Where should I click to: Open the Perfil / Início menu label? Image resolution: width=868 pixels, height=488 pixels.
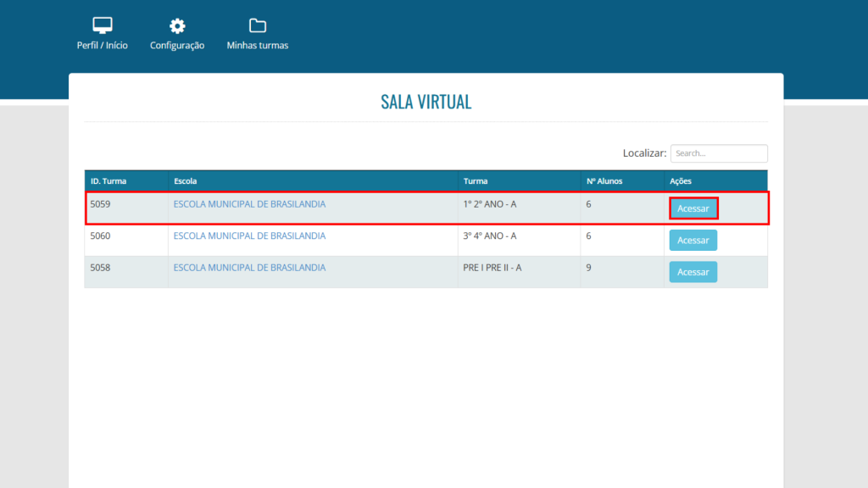point(102,46)
